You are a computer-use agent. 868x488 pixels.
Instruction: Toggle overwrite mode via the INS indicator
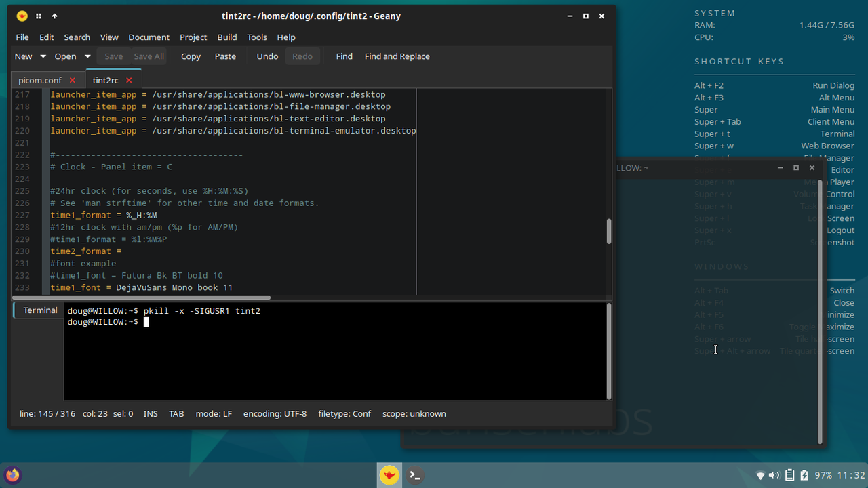(151, 413)
